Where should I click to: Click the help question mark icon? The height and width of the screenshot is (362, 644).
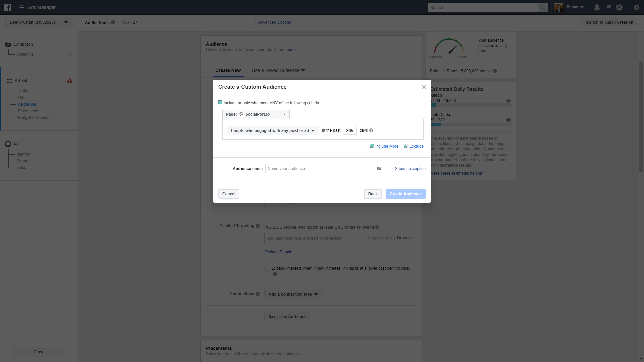pyautogui.click(x=636, y=7)
